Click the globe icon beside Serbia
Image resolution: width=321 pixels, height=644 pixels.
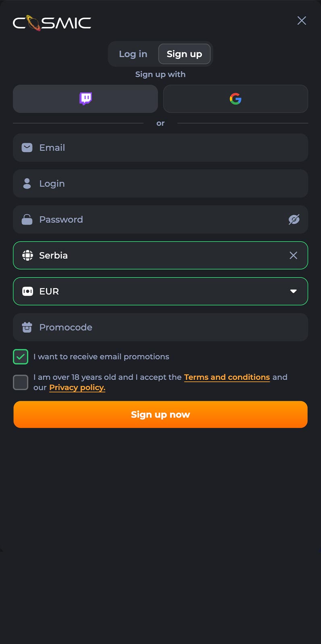tap(27, 256)
